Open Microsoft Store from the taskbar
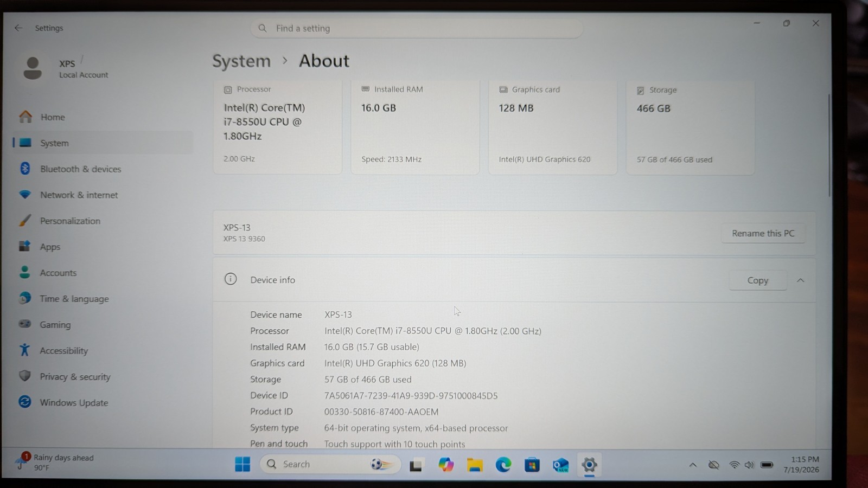This screenshot has height=488, width=868. tap(532, 465)
